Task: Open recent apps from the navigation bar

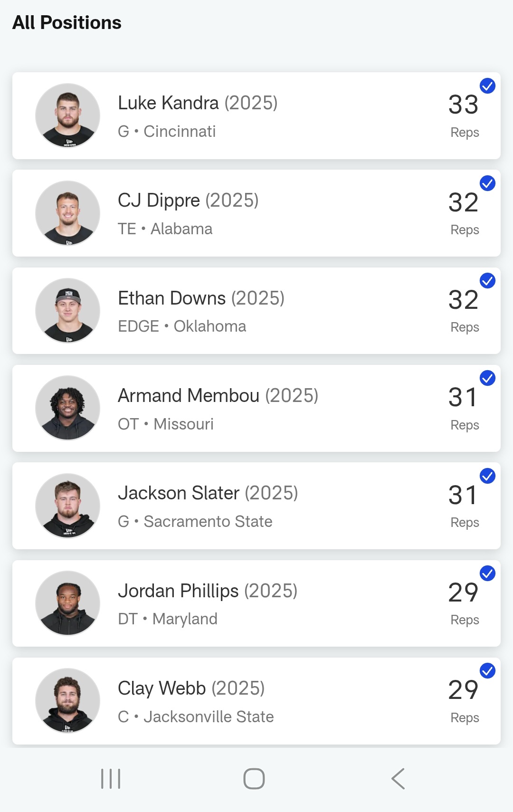Action: coord(111,779)
